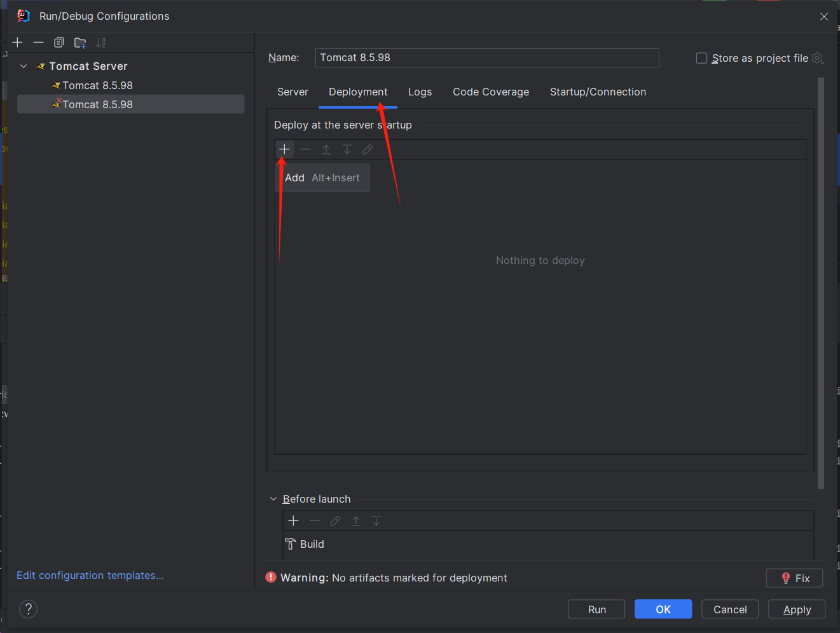This screenshot has width=840, height=633.
Task: Click the 'Nothing to deploy' text
Action: [x=540, y=260]
